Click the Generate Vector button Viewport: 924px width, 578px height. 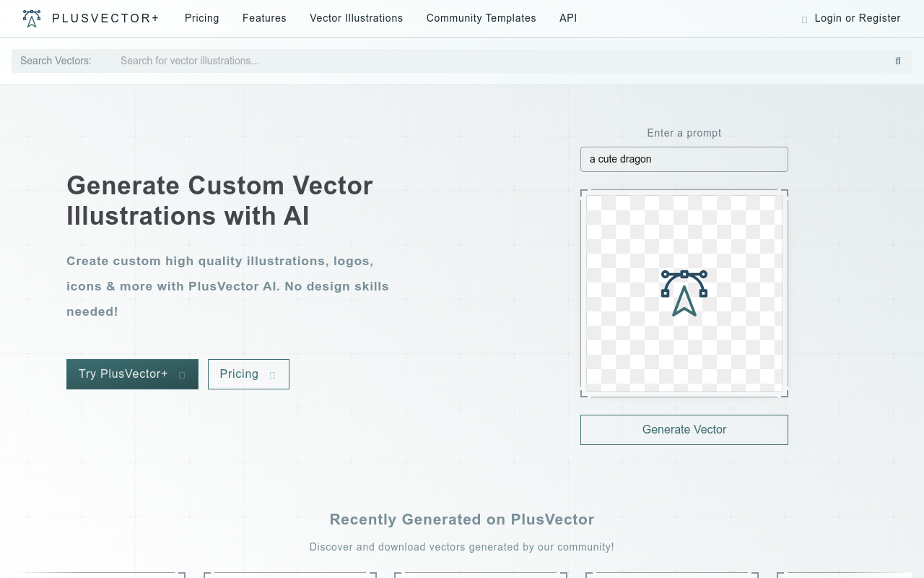(684, 430)
